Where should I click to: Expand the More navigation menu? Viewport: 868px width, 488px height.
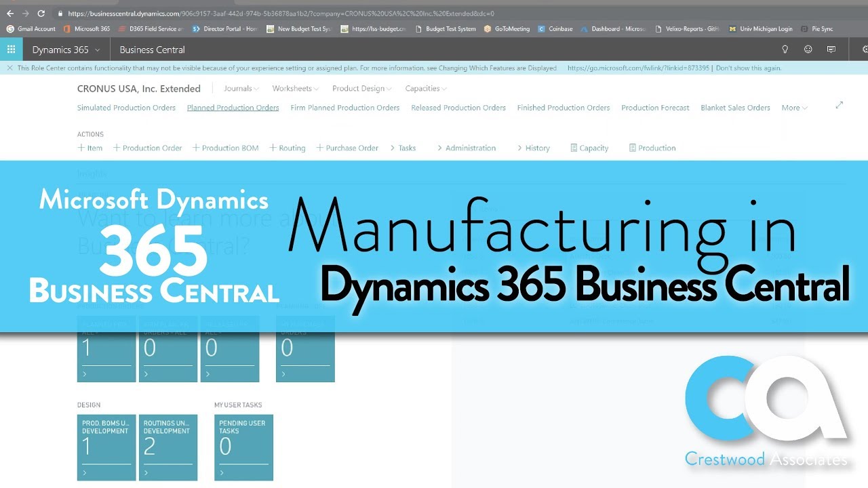795,108
